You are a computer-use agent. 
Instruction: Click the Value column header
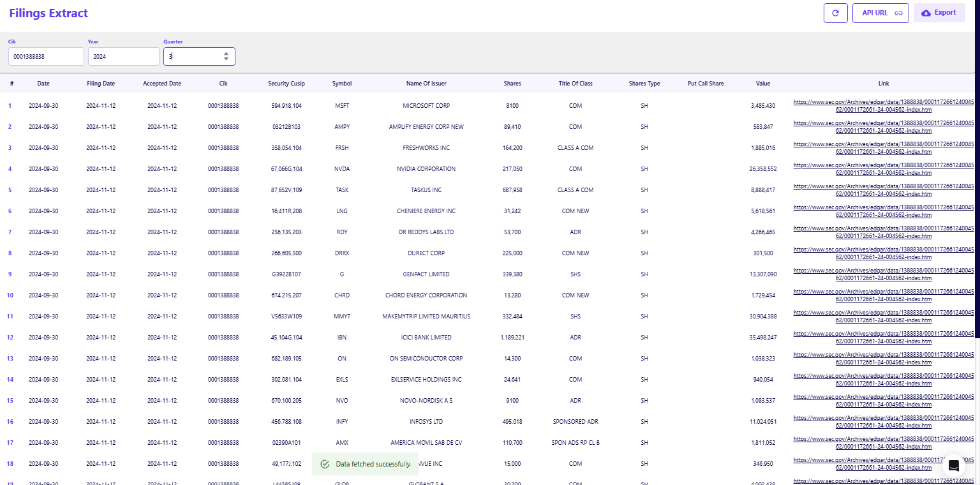click(763, 84)
